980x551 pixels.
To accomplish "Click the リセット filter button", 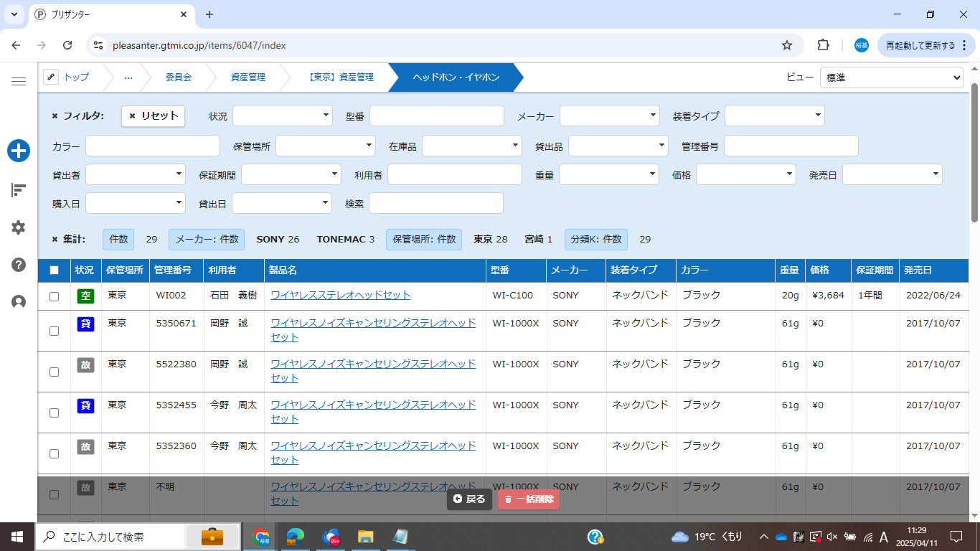I will click(153, 116).
